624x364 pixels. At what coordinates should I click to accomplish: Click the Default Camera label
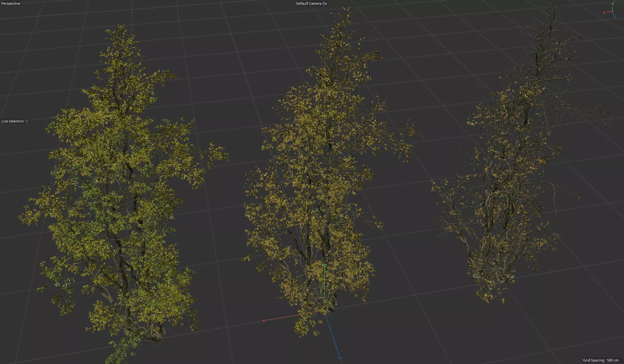pos(308,3)
